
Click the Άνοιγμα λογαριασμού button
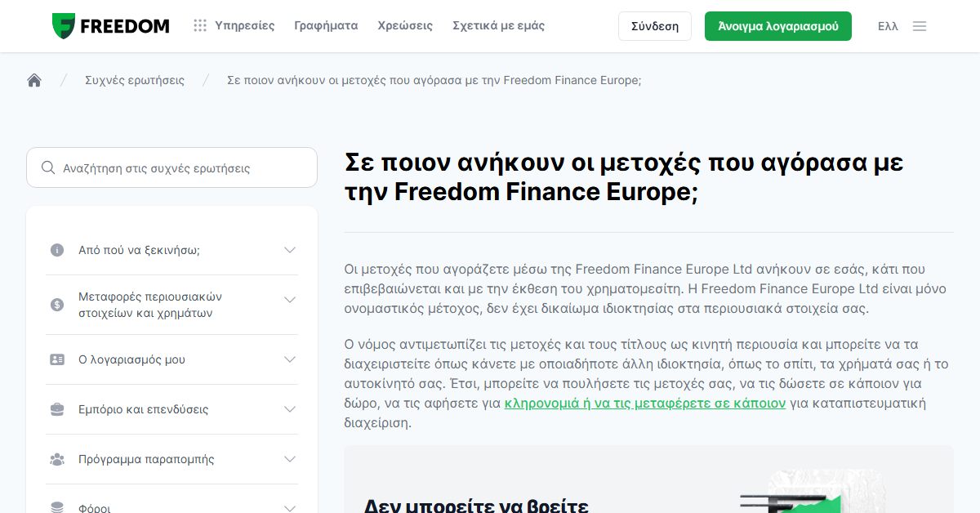(778, 26)
